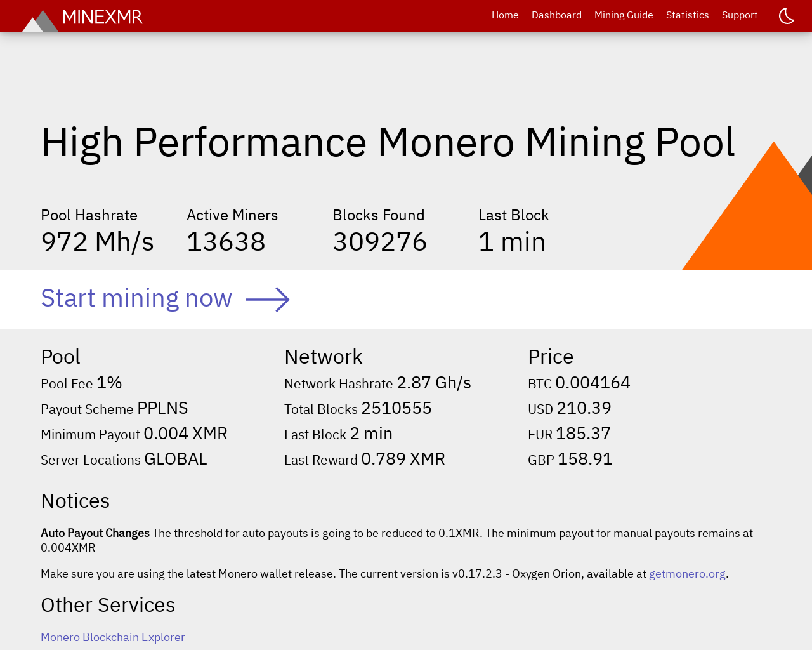Image resolution: width=812 pixels, height=650 pixels.
Task: Select the Network Hashrate 2.87 Gh/s value
Action: (434, 381)
